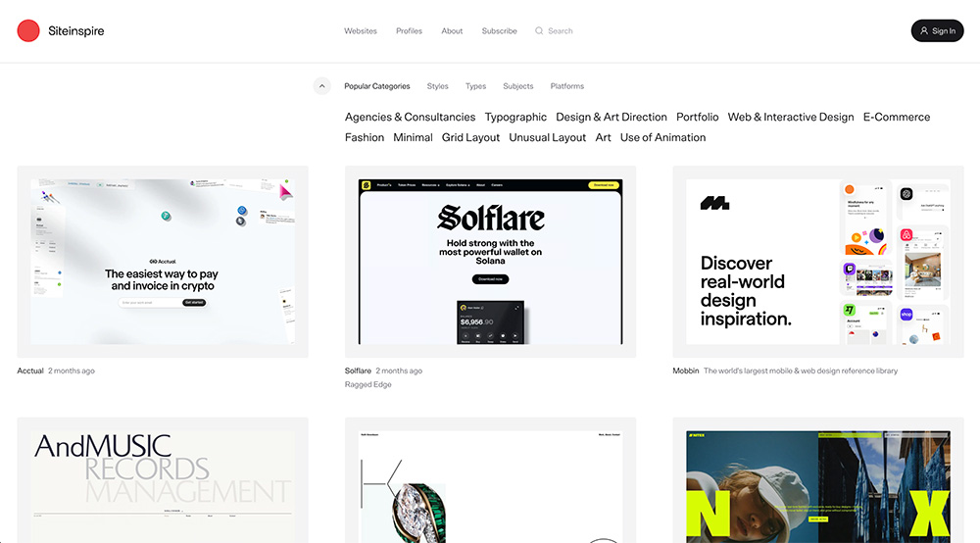Select the Unusual Layout category
Image resolution: width=980 pixels, height=543 pixels.
click(x=548, y=137)
